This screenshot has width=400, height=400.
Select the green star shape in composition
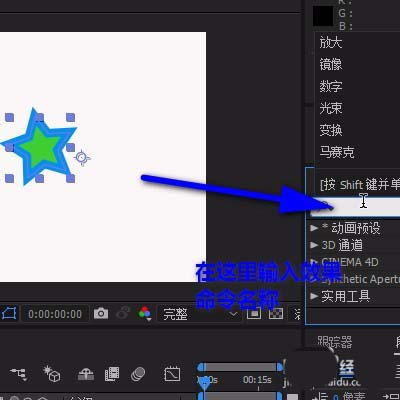click(41, 148)
